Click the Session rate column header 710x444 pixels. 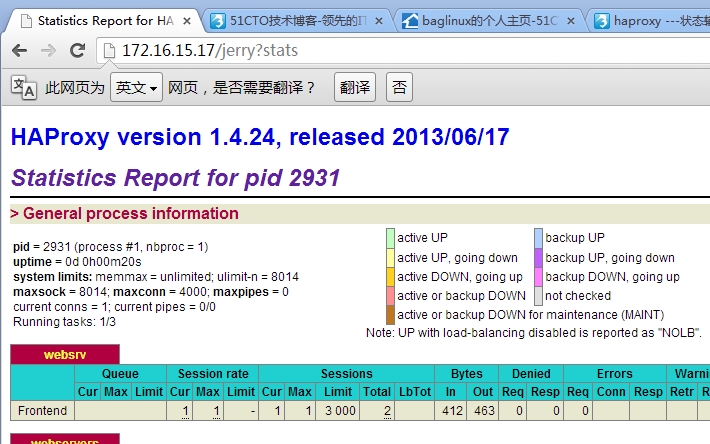[x=213, y=373]
